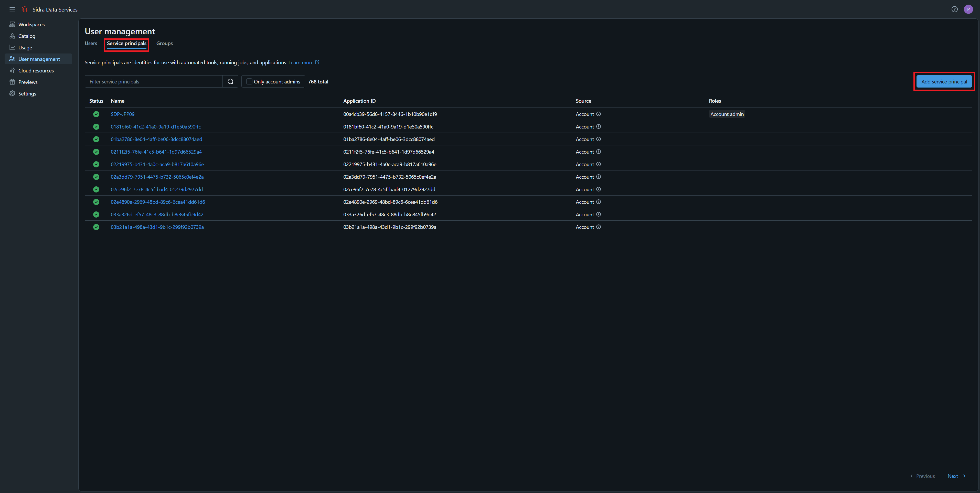The image size is (980, 493).
Task: Click info icon beside SDP-JPP09 source
Action: pos(599,114)
